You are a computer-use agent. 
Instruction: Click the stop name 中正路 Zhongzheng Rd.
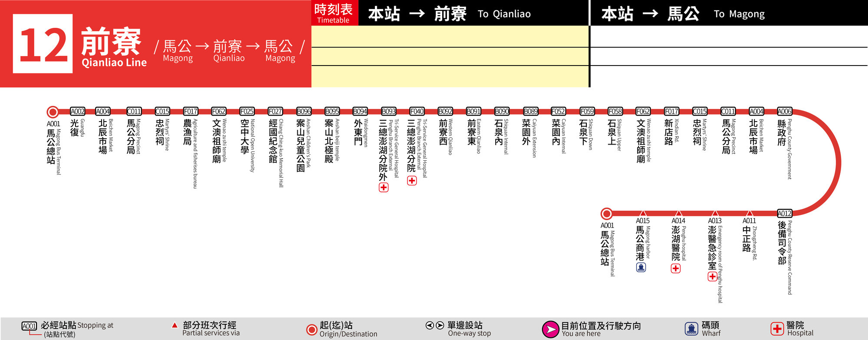pos(750,242)
